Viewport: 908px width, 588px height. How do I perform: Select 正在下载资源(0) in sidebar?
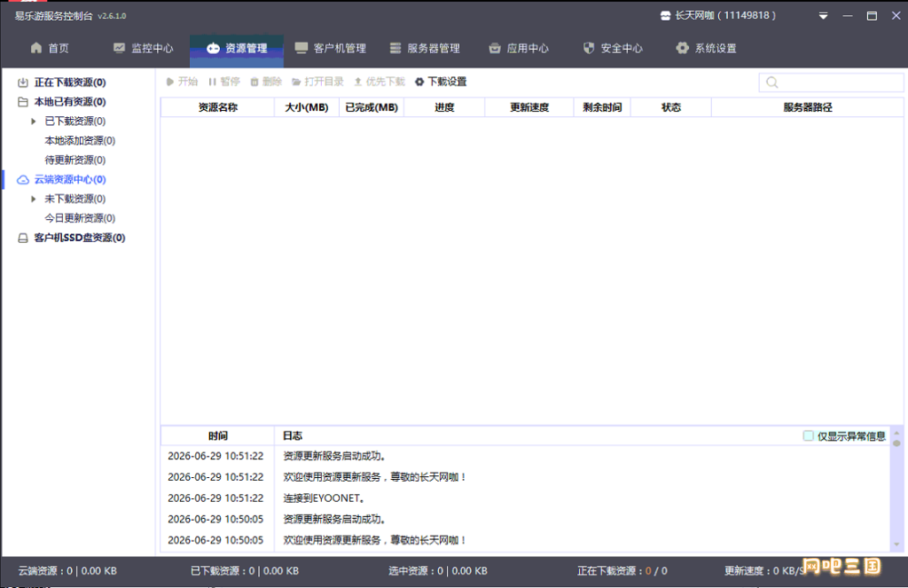coord(70,82)
